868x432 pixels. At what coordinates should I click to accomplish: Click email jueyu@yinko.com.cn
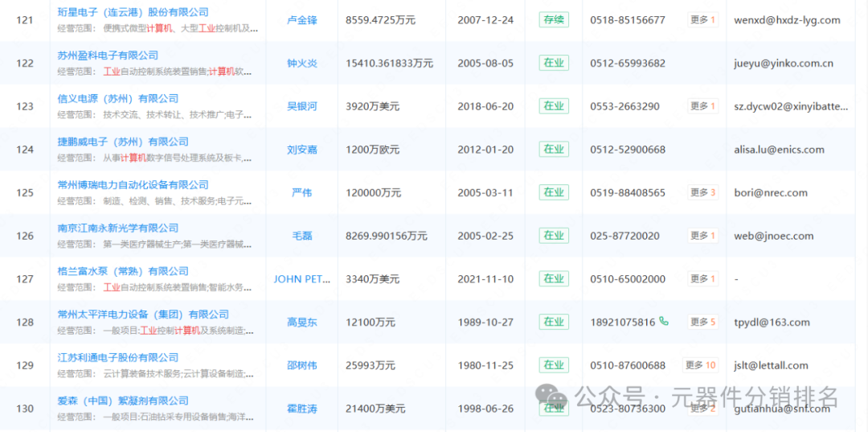784,64
